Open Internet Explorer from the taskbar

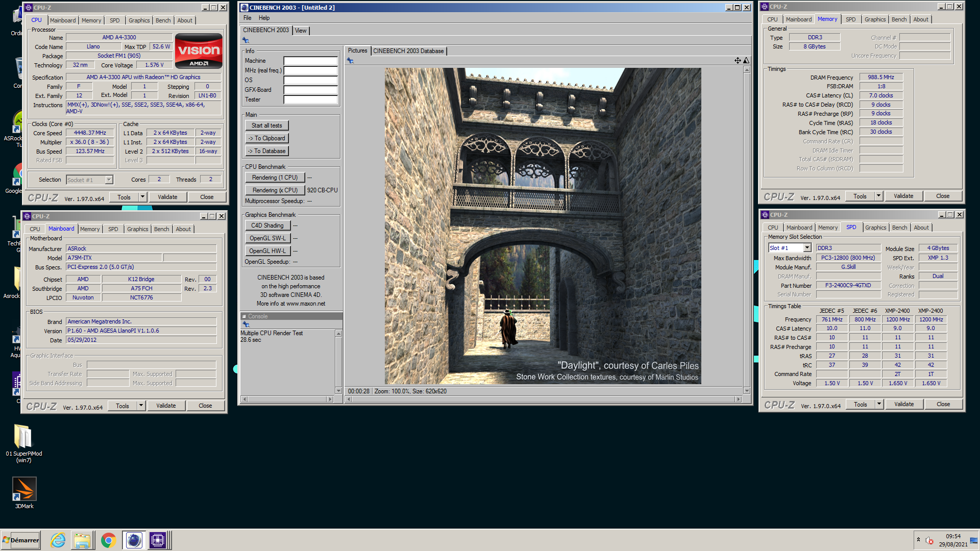pyautogui.click(x=58, y=540)
